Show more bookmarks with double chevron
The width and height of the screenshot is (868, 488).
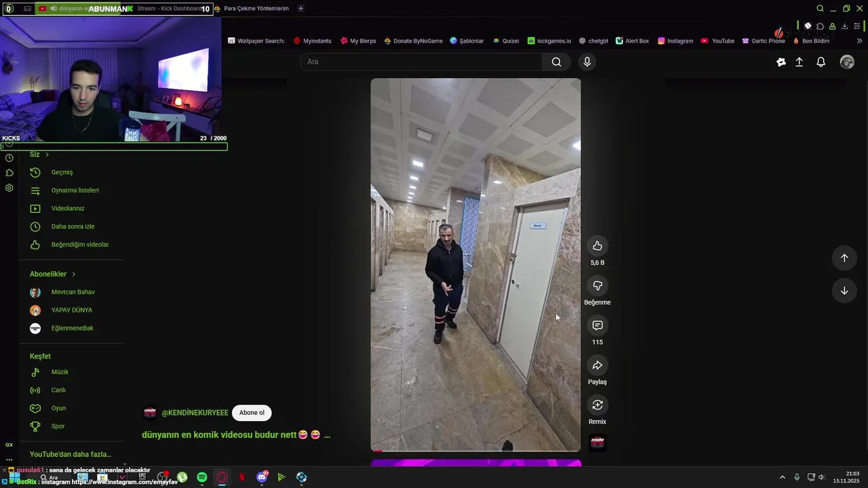[x=860, y=41]
